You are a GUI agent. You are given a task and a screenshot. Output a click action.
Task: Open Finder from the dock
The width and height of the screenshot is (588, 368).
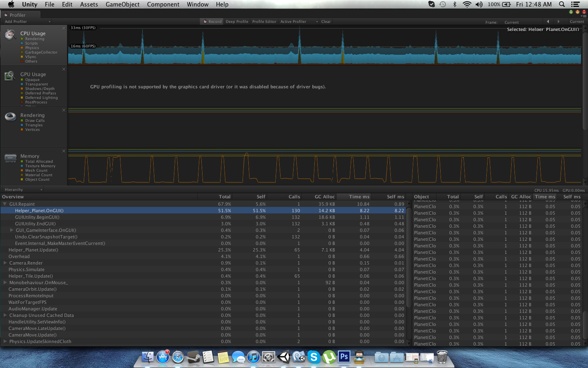pos(147,357)
